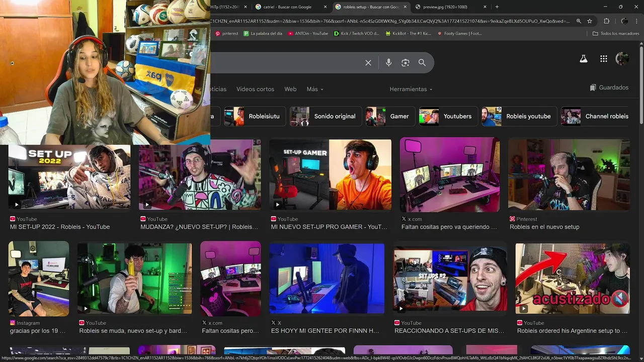Open 'Kick / Twitch VOD' bookmark

pos(357,34)
